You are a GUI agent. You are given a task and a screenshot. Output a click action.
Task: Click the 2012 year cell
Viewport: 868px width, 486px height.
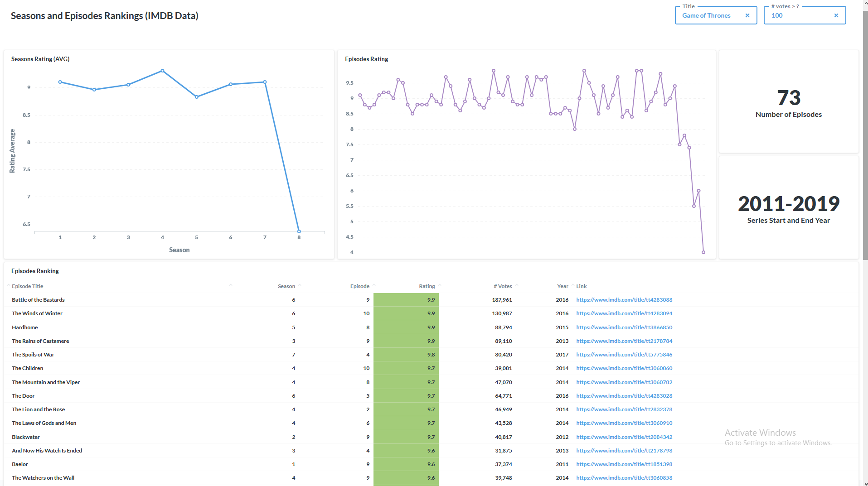click(x=562, y=437)
